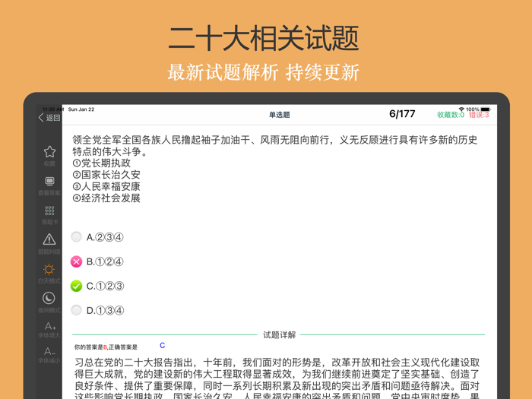Click statement ①党长期执政
Image resolution: width=532 pixels, height=399 pixels.
pos(102,163)
